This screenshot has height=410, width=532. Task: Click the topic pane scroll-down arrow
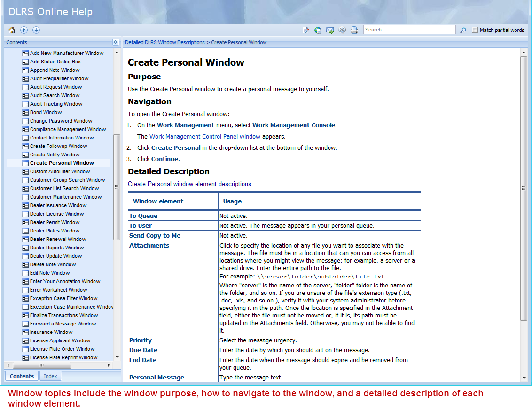[x=524, y=378]
